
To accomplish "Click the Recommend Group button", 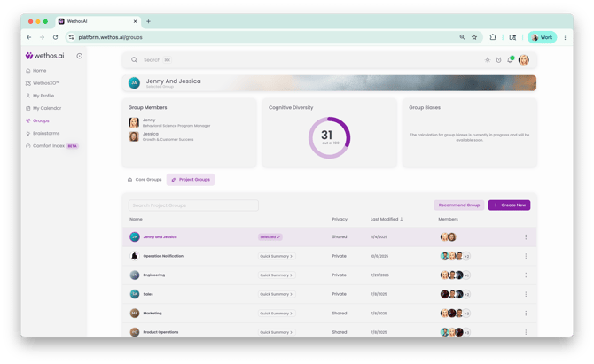I will (458, 205).
